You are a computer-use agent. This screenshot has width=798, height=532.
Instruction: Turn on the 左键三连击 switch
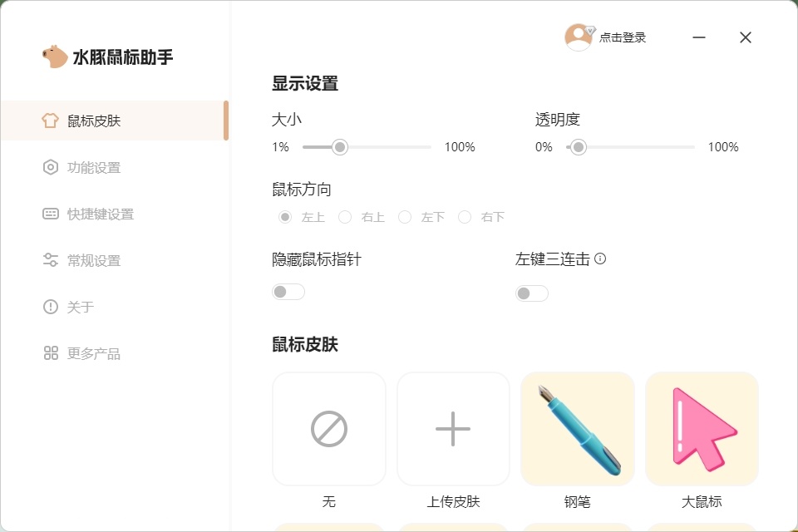pyautogui.click(x=531, y=293)
